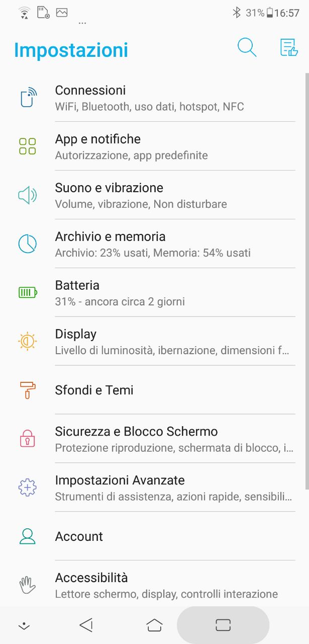
Task: Hide the navigation bar with the down arrow
Action: pyautogui.click(x=24, y=625)
